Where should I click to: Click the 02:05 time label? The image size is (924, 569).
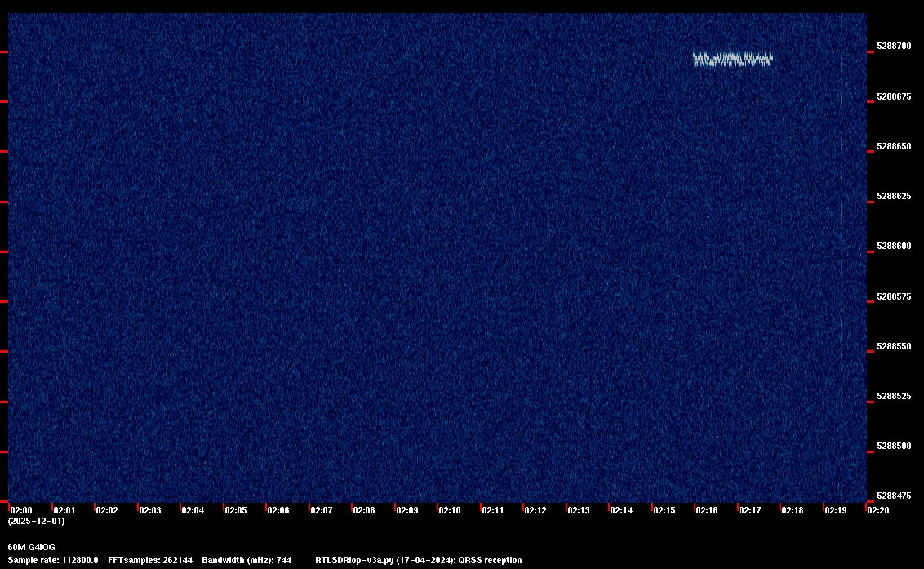(236, 510)
